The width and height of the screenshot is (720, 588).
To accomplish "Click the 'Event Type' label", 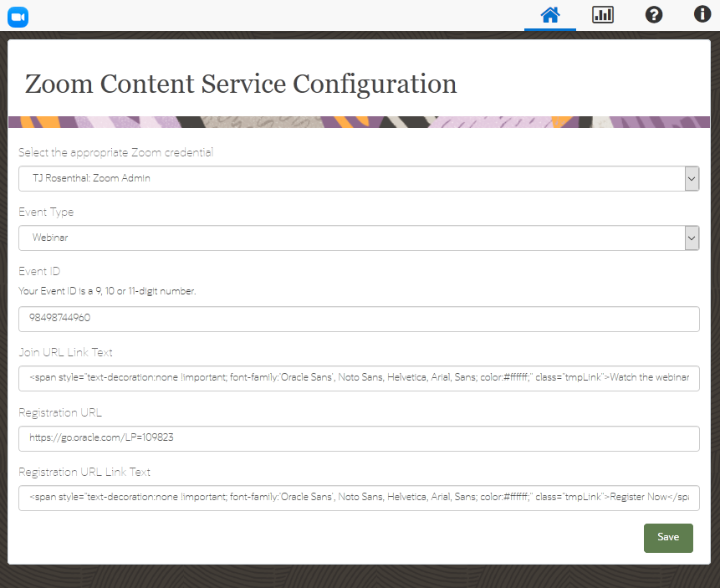I will click(x=46, y=212).
